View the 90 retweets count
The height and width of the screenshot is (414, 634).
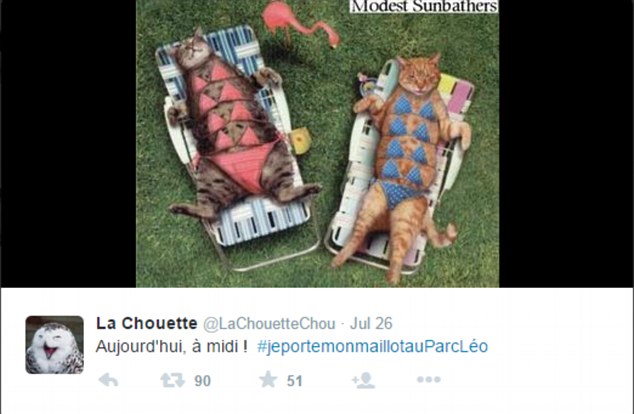[203, 381]
